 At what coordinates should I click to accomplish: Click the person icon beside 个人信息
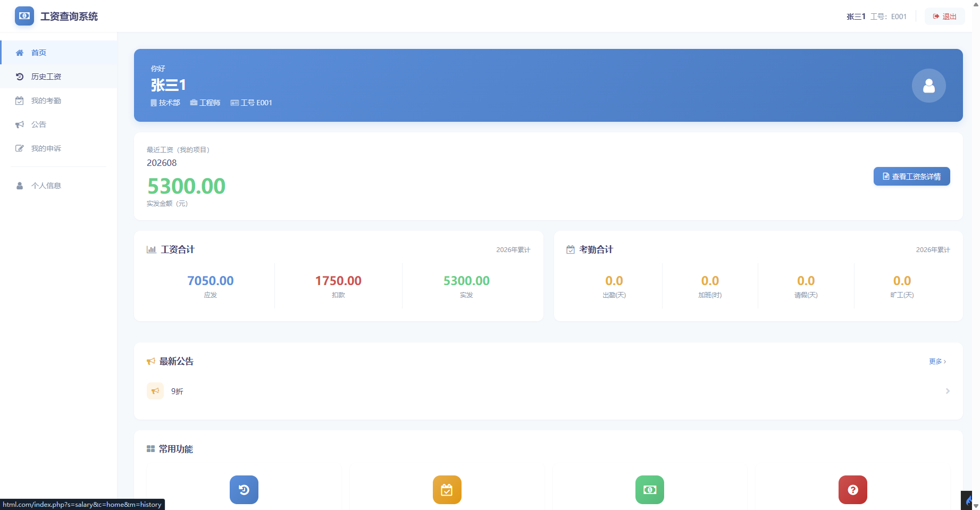tap(20, 186)
